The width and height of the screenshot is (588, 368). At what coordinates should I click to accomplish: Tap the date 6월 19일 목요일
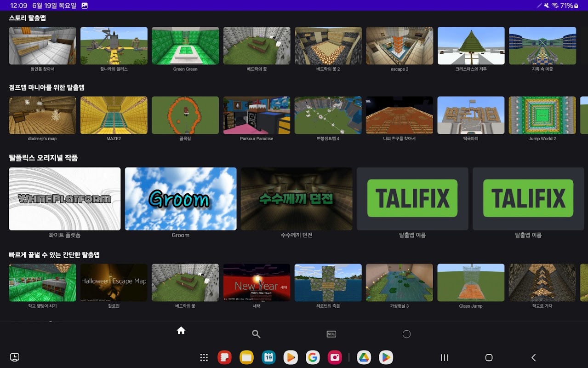55,6
